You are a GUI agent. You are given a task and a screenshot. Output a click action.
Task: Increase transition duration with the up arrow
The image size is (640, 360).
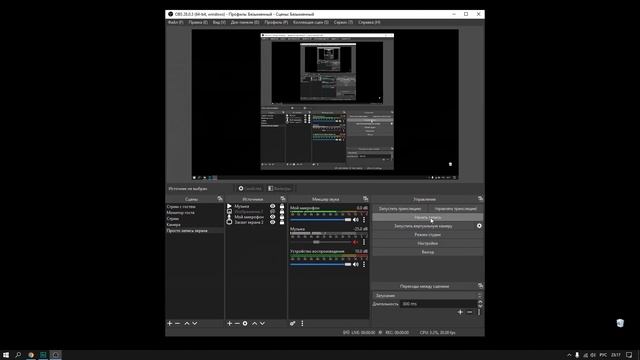[x=480, y=302]
